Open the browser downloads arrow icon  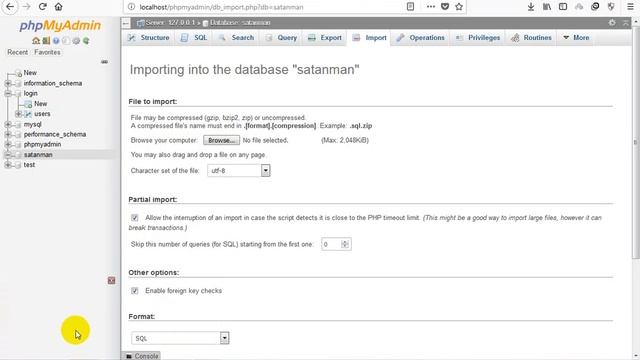click(x=531, y=7)
